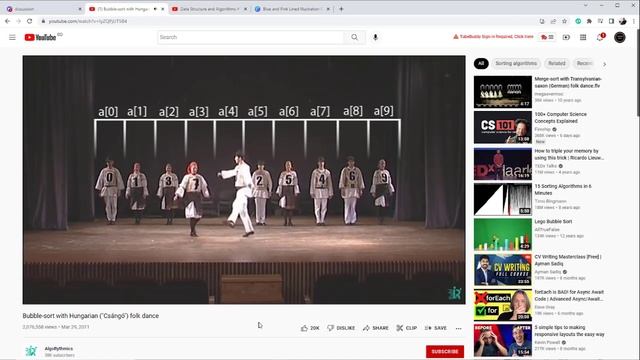This screenshot has width=640, height=360.
Task: Save the video to a playlist
Action: (x=436, y=328)
